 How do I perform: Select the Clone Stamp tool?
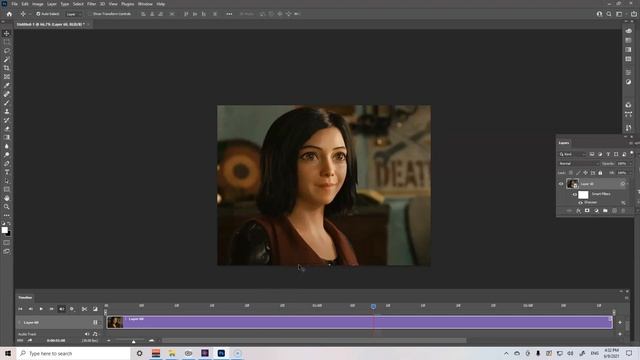tap(7, 111)
